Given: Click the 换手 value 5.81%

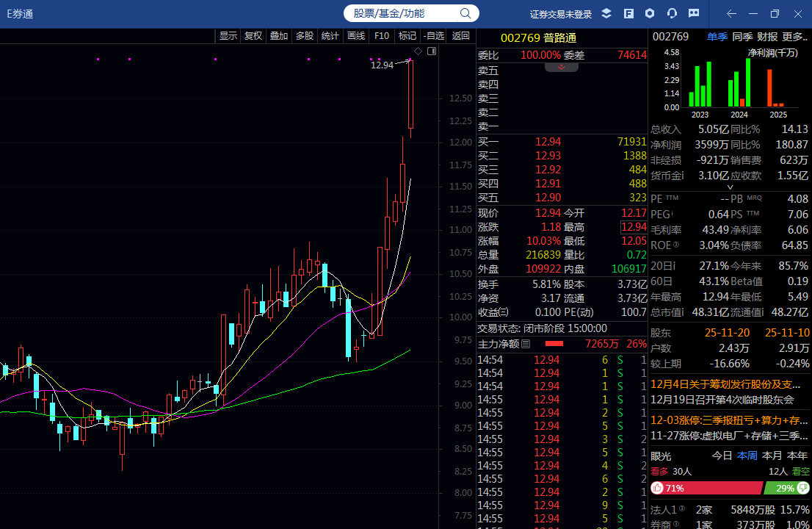Looking at the screenshot, I should pyautogui.click(x=546, y=284).
